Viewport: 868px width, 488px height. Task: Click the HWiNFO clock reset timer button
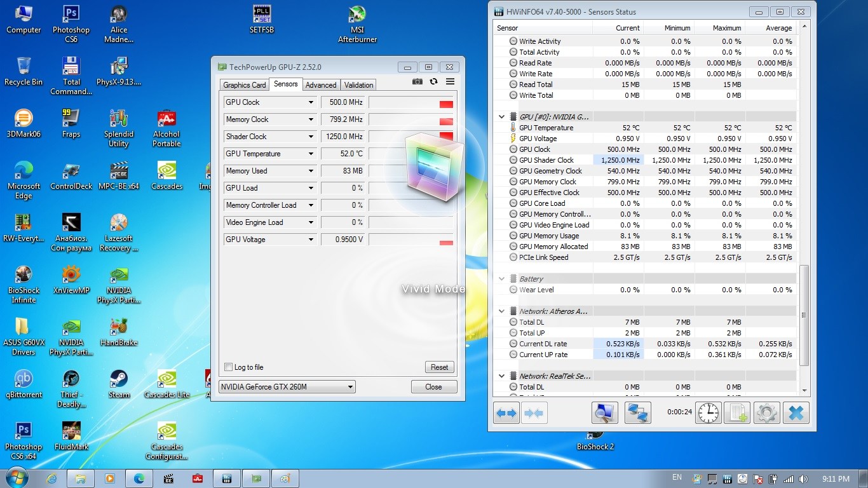(707, 413)
